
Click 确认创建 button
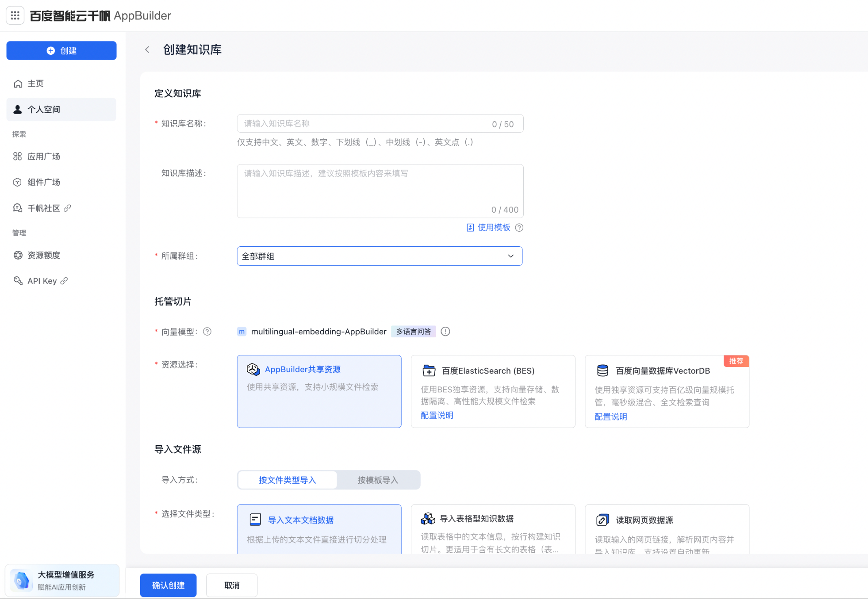pyautogui.click(x=168, y=586)
